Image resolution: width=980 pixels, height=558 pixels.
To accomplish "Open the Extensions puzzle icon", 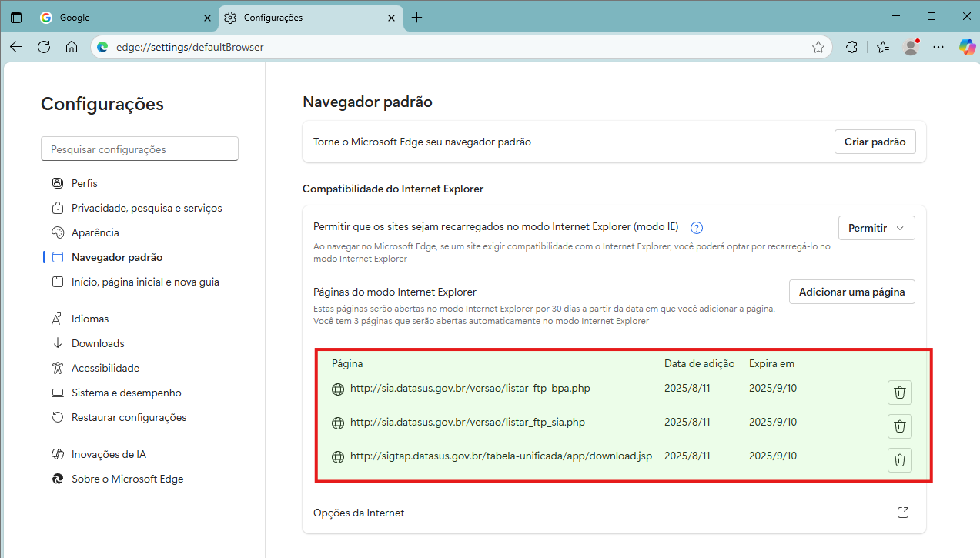I will 851,47.
